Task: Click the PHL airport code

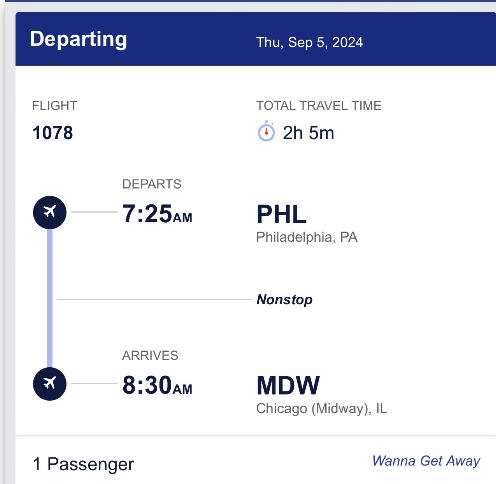Action: (281, 214)
